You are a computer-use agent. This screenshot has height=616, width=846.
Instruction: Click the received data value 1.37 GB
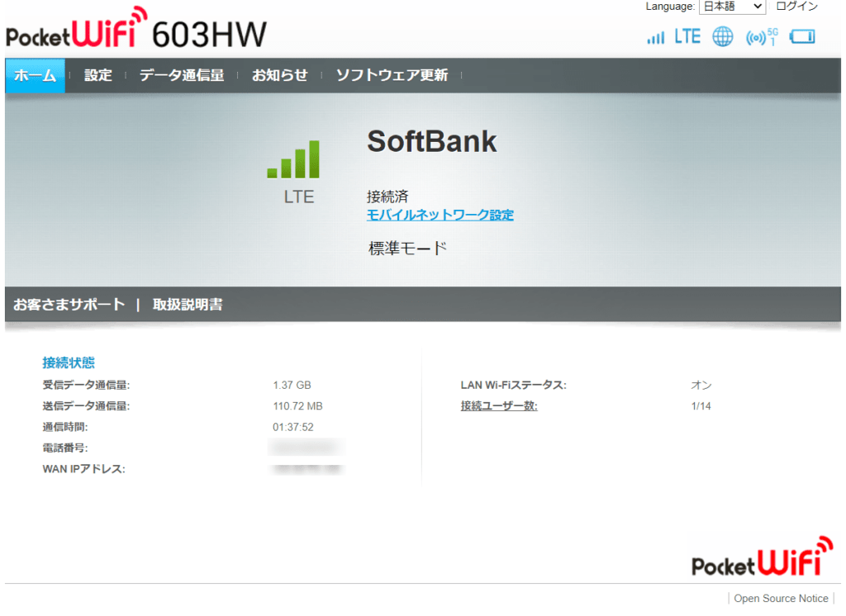point(292,385)
